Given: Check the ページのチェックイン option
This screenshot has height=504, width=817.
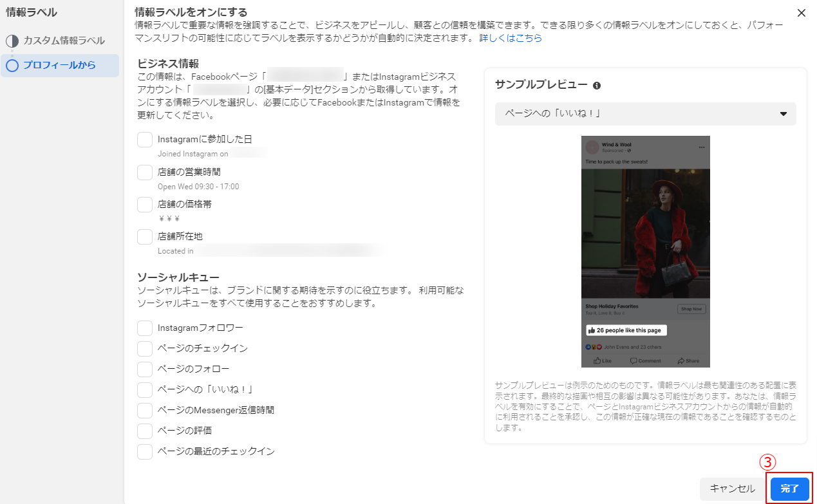Looking at the screenshot, I should [x=145, y=349].
